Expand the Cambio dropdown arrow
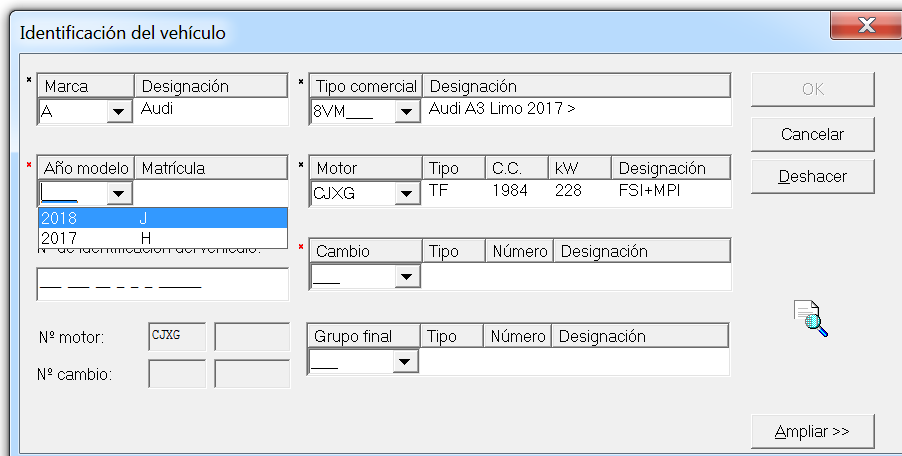Image resolution: width=902 pixels, height=456 pixels. tap(407, 277)
